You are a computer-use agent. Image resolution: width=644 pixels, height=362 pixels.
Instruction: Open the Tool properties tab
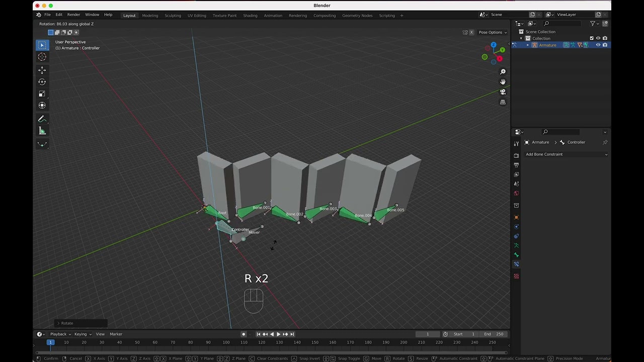[x=516, y=143]
